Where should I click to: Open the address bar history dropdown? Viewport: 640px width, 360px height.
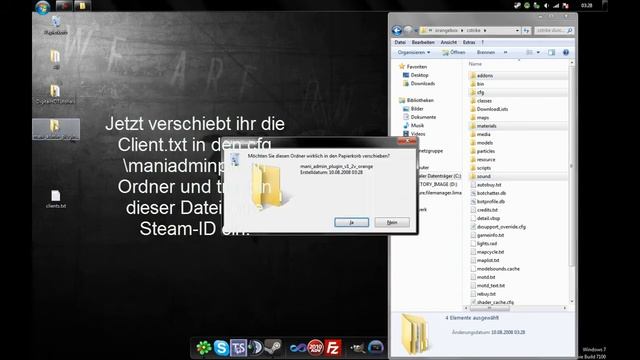pyautogui.click(x=517, y=31)
